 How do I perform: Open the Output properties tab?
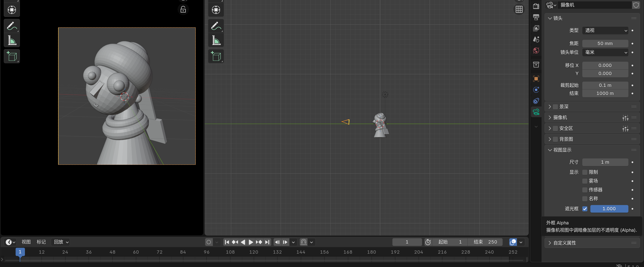point(536,17)
